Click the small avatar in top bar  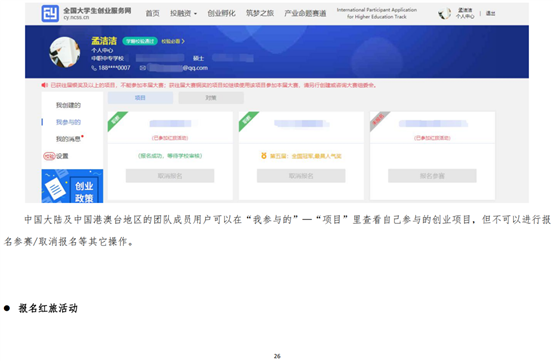coord(444,13)
